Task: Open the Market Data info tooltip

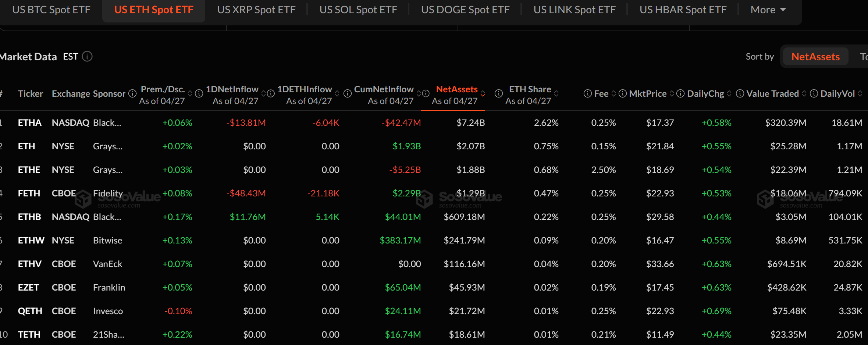Action: [x=87, y=56]
